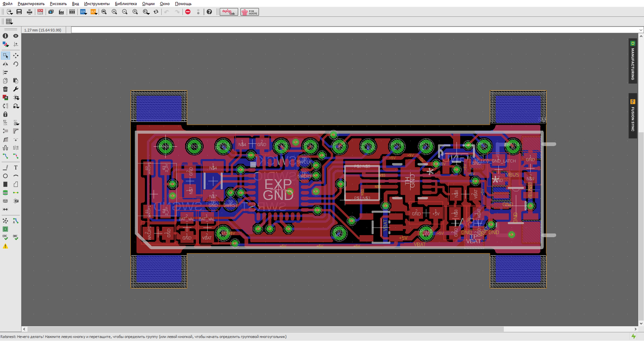Image resolution: width=644 pixels, height=341 pixels.
Task: Open the Инструменты menu
Action: [x=97, y=4]
